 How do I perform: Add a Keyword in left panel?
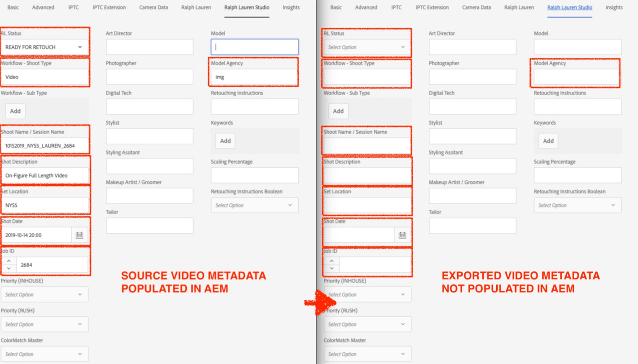point(226,141)
